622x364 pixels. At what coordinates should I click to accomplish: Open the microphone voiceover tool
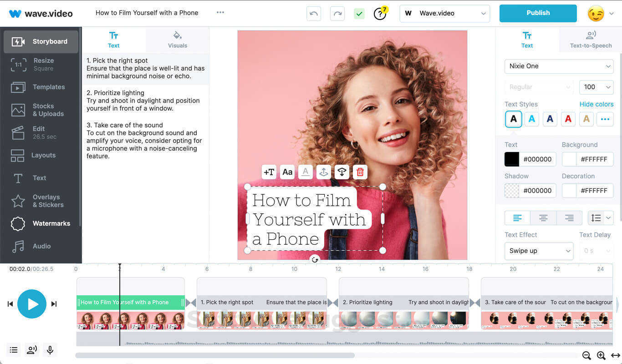(x=50, y=350)
